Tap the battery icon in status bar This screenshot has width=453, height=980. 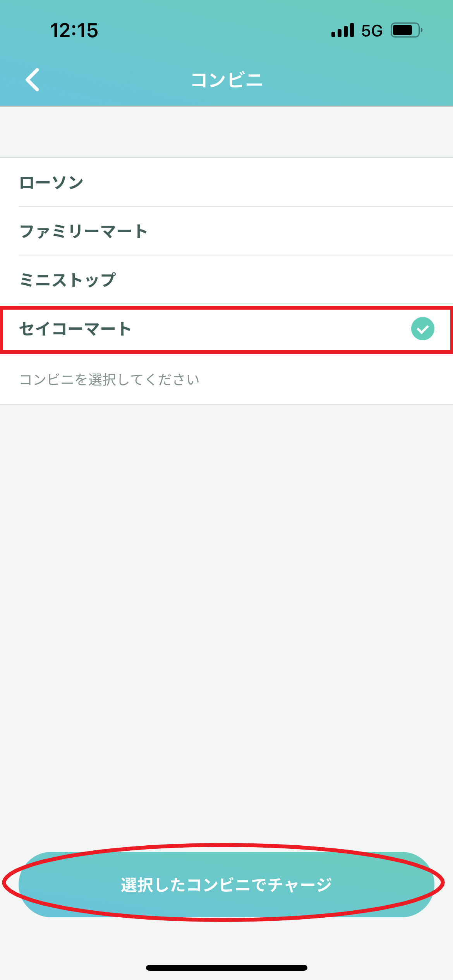point(406,30)
